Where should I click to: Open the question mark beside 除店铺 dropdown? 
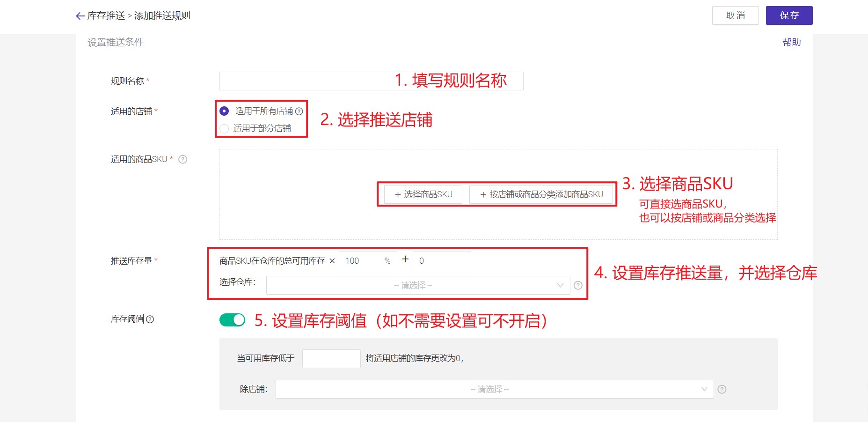[722, 389]
